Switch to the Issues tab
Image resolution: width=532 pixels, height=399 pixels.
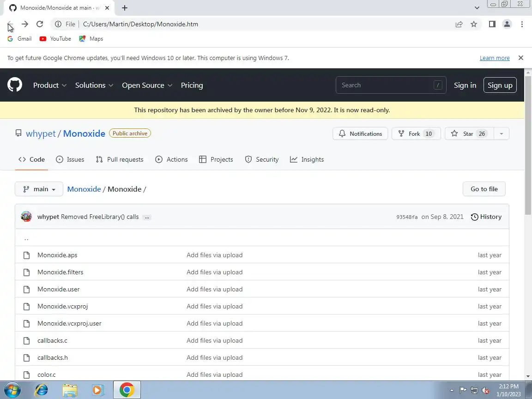[x=70, y=159]
